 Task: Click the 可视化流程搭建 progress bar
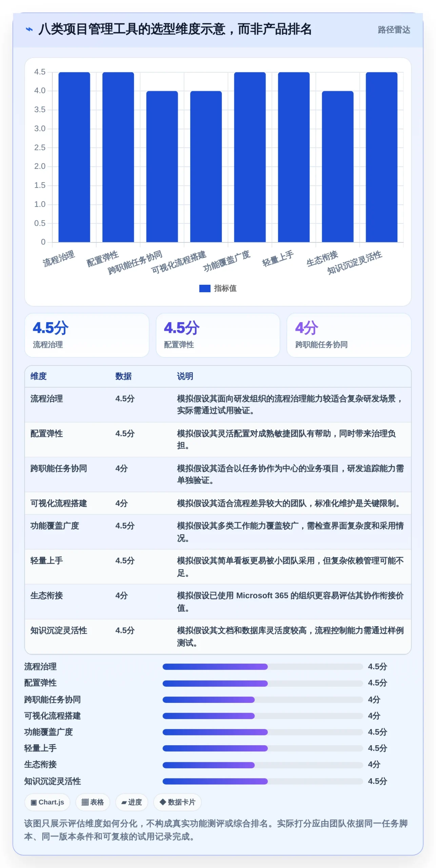[262, 716]
